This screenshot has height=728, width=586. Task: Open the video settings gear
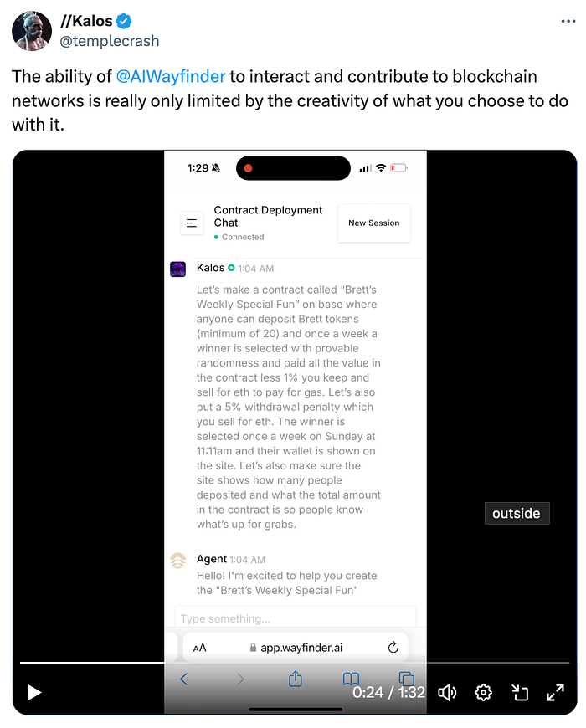(483, 692)
